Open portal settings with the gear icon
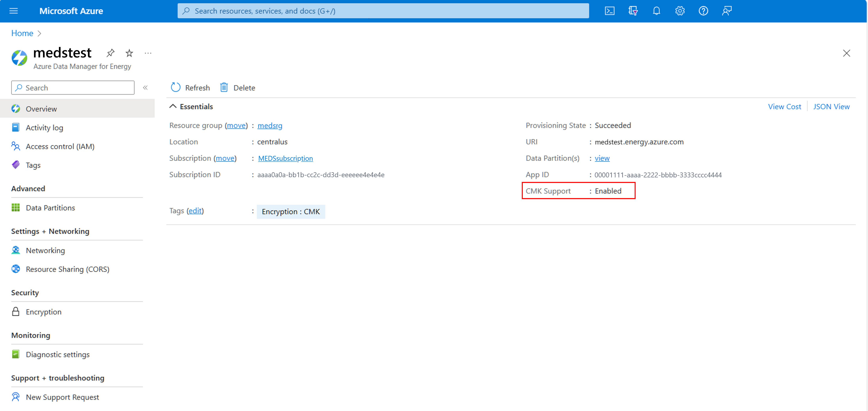 (x=680, y=10)
